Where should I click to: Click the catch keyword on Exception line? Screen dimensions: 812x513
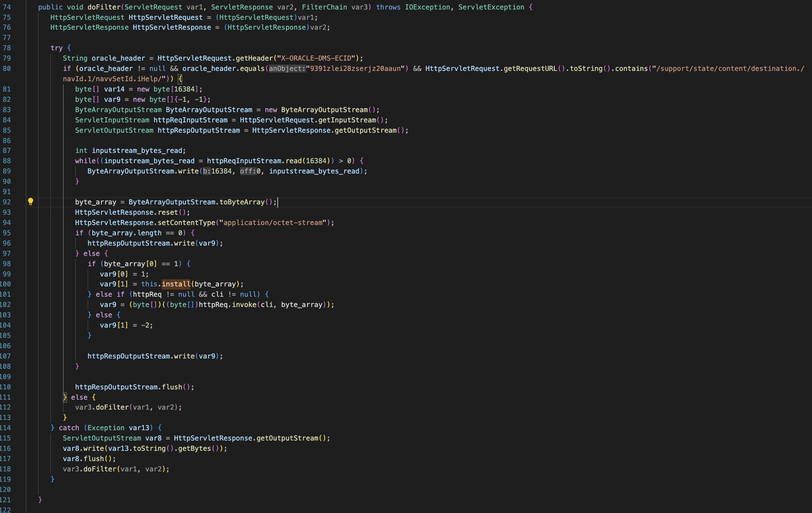click(69, 428)
